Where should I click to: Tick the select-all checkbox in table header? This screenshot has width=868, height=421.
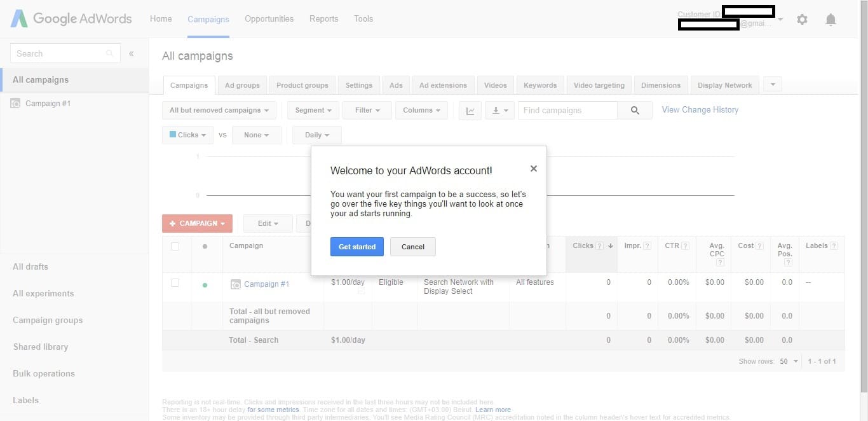click(x=175, y=246)
